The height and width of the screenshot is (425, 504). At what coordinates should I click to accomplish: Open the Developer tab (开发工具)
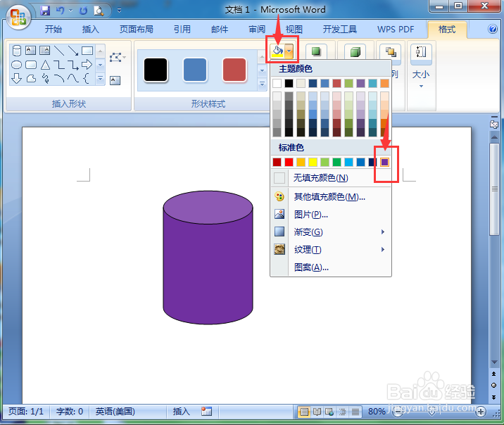[340, 30]
